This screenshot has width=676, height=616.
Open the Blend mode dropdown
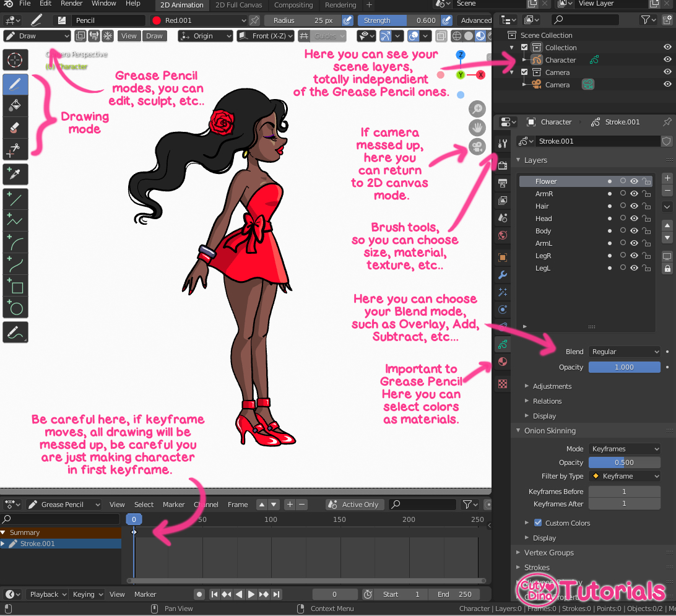point(624,351)
